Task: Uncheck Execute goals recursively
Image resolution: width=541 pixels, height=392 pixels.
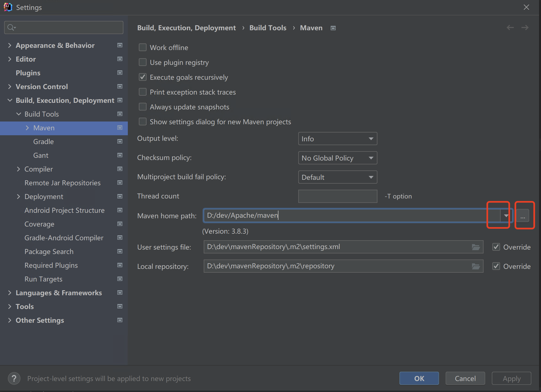Action: pyautogui.click(x=143, y=77)
